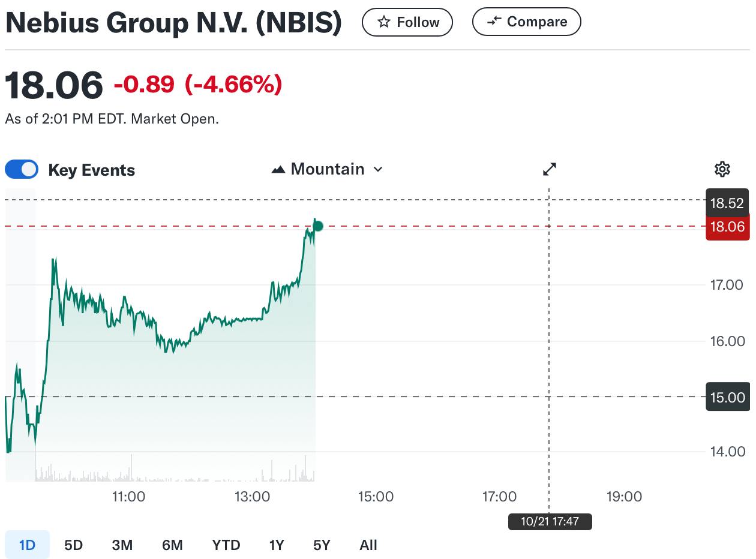
Task: Click the star icon in Follow button
Action: click(x=384, y=23)
